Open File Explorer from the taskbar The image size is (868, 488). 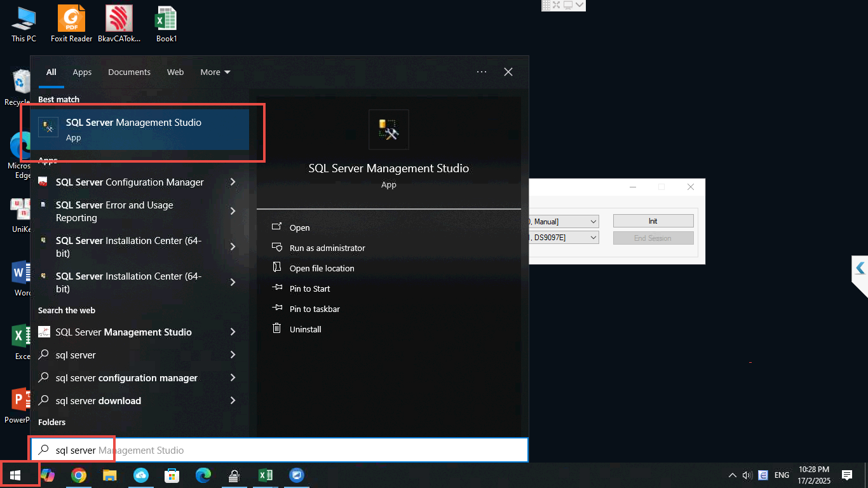click(x=110, y=475)
